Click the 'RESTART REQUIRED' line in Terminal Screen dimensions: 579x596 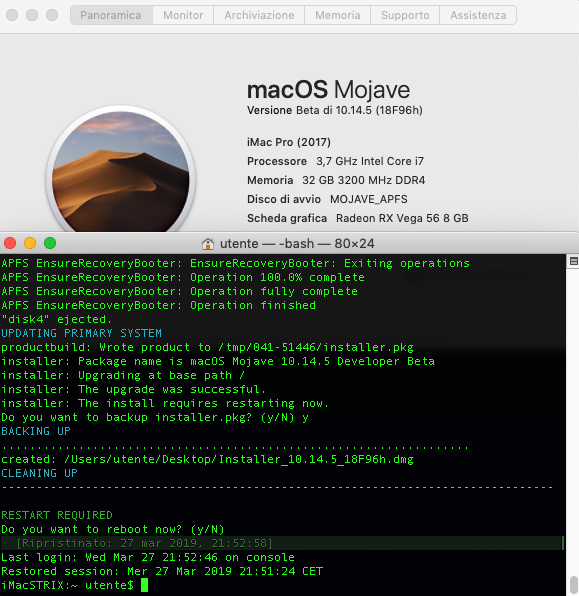[57, 515]
